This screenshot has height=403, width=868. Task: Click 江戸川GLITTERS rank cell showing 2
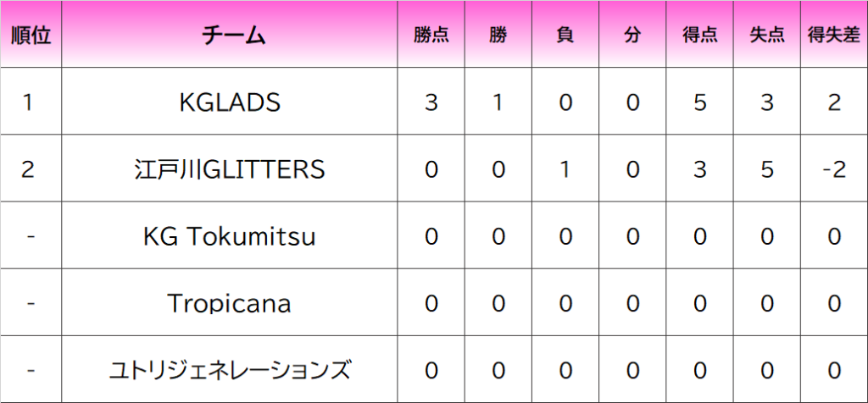click(x=29, y=169)
